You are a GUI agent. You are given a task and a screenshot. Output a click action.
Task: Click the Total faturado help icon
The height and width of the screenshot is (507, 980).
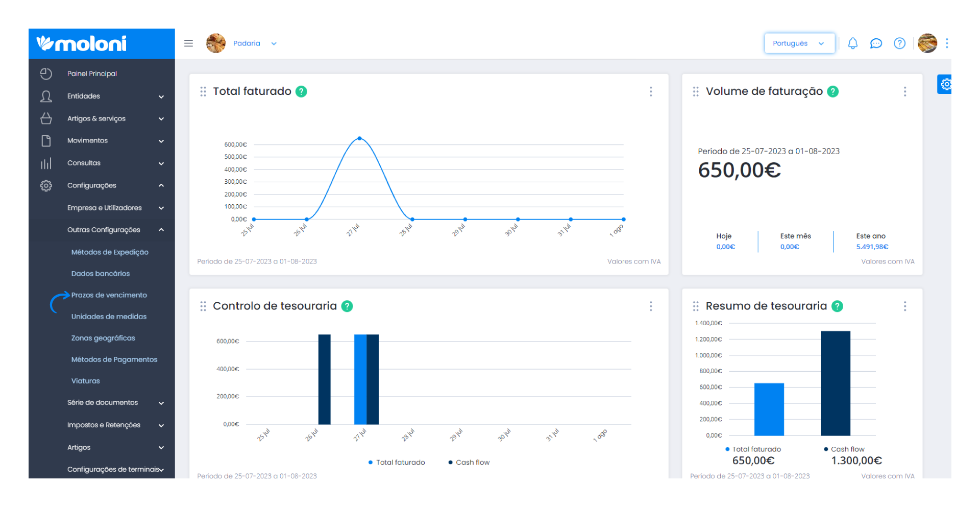tap(301, 91)
